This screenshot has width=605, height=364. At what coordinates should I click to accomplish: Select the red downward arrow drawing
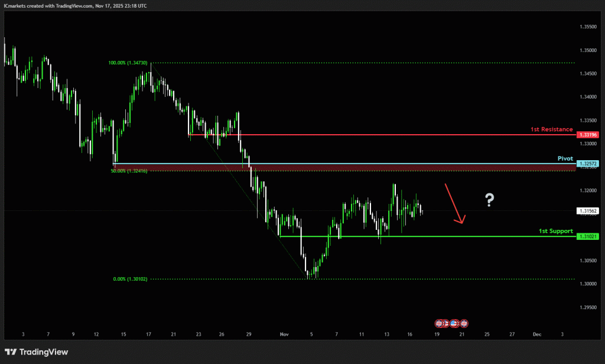[454, 204]
